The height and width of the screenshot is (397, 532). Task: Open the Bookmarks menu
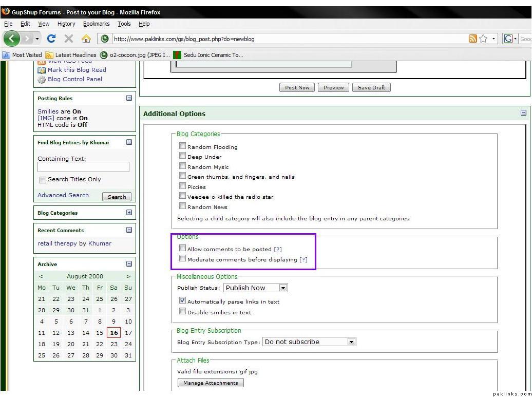(x=96, y=24)
